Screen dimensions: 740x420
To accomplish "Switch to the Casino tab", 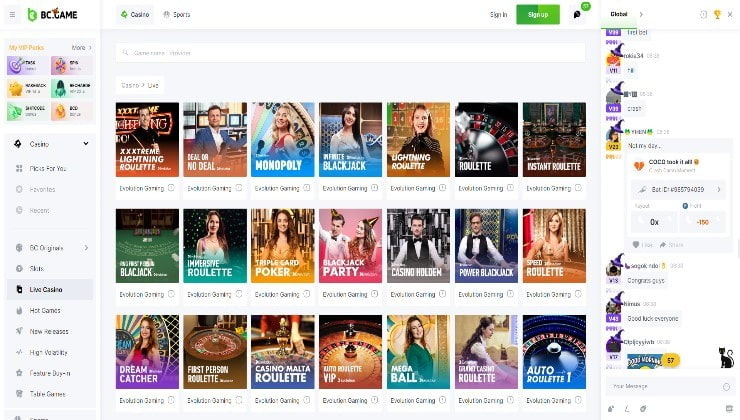I will point(135,15).
